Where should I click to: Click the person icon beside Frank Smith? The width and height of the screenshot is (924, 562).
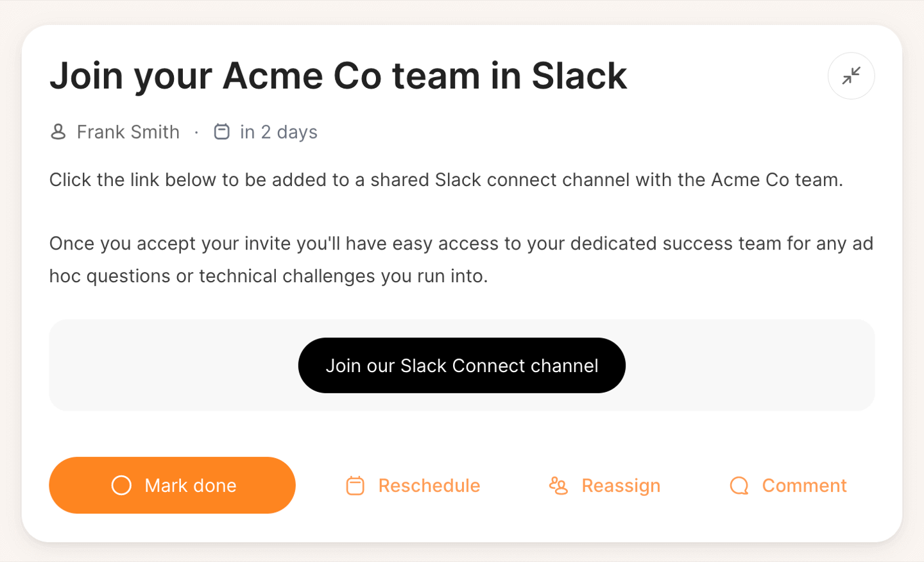58,132
